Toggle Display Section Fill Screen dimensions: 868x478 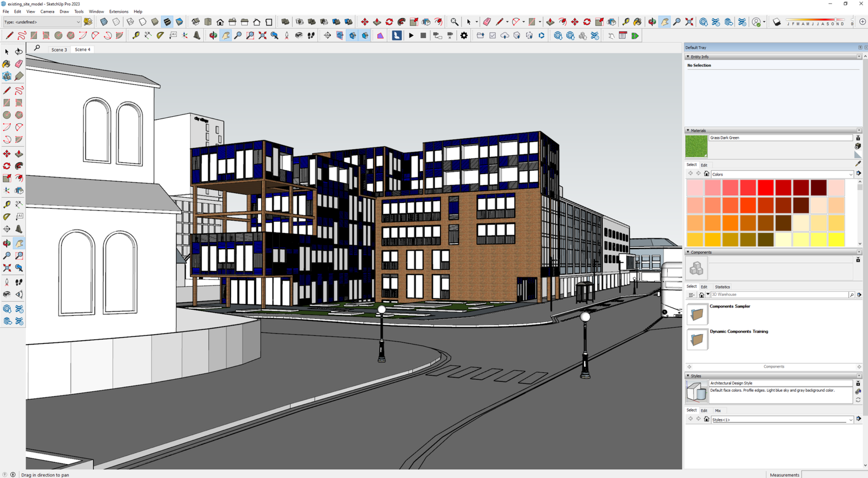pyautogui.click(x=365, y=36)
